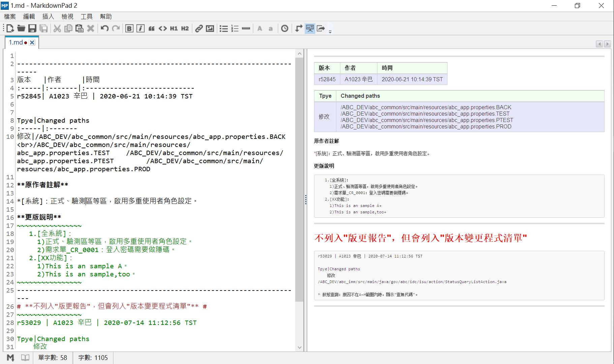This screenshot has width=614, height=364.
Task: Toggle the live preview pane
Action: 310,29
